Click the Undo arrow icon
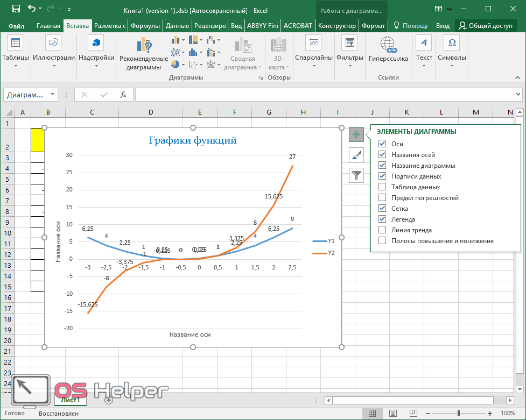 (x=31, y=9)
